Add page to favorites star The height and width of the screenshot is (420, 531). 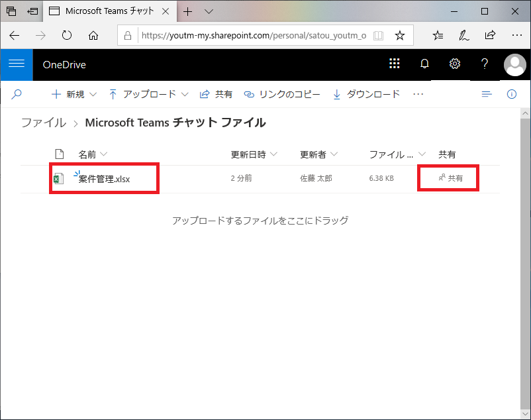pyautogui.click(x=400, y=35)
